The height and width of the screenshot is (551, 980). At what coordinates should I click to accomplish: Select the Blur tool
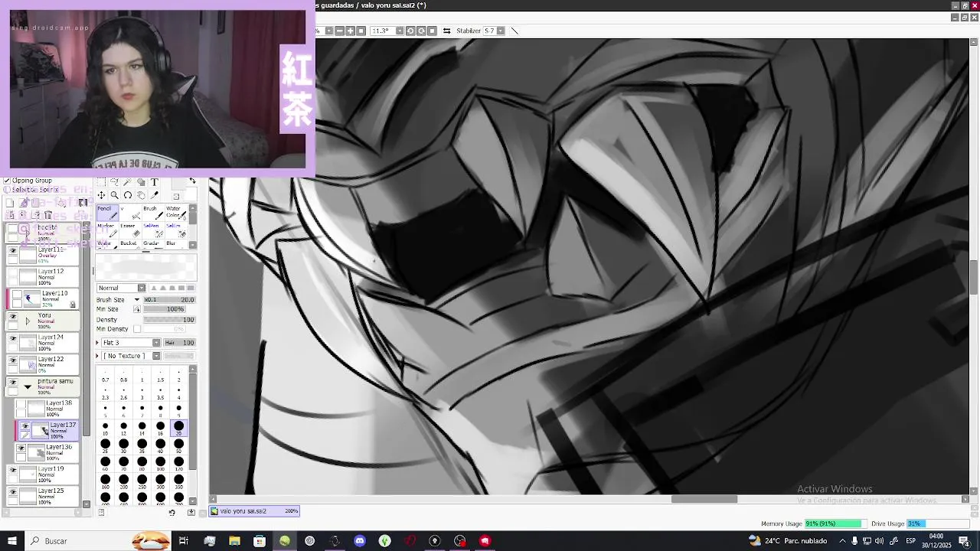pyautogui.click(x=175, y=244)
